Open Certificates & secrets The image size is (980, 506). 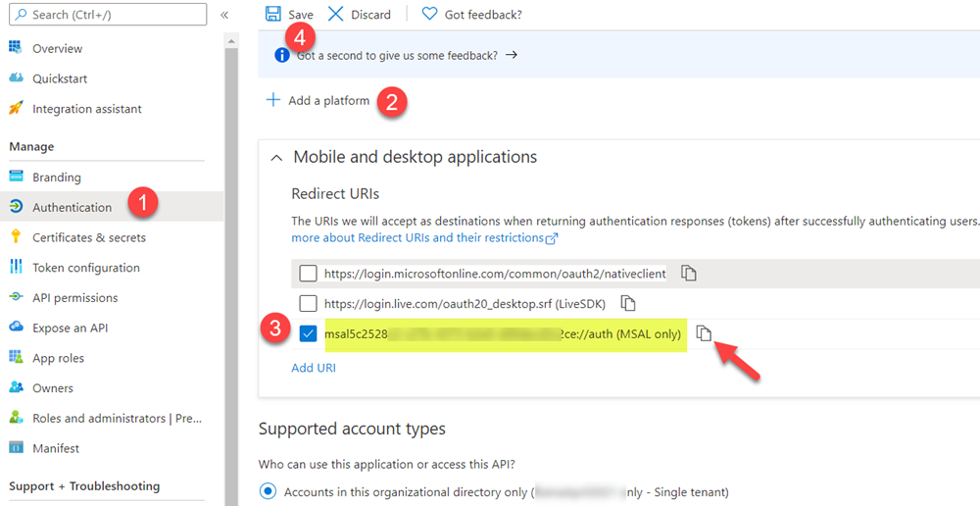point(89,237)
